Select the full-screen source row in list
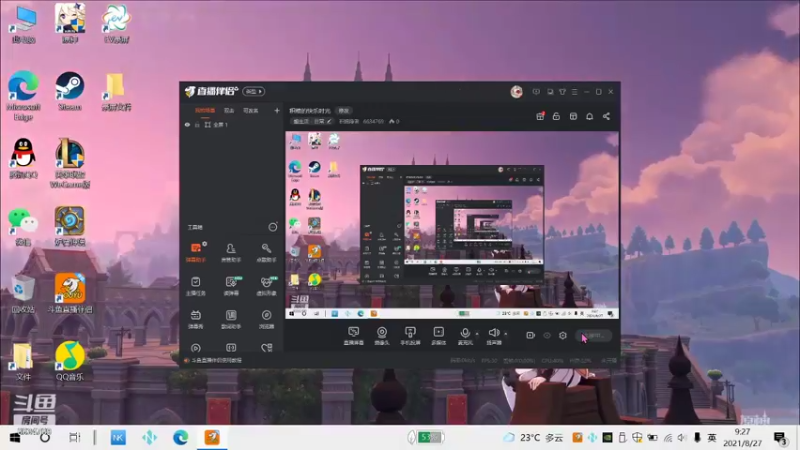This screenshot has height=450, width=800. click(x=232, y=124)
